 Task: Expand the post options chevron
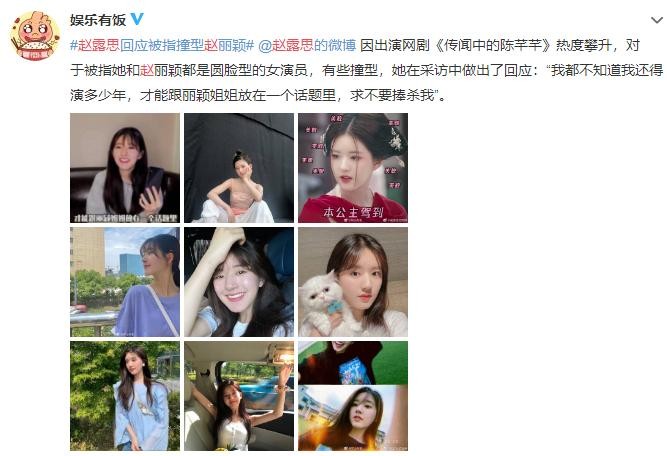coord(656,20)
